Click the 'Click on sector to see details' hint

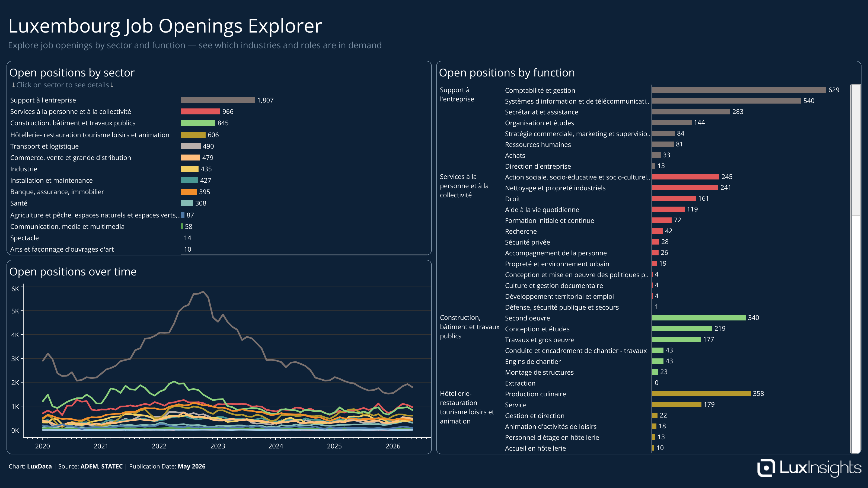63,85
